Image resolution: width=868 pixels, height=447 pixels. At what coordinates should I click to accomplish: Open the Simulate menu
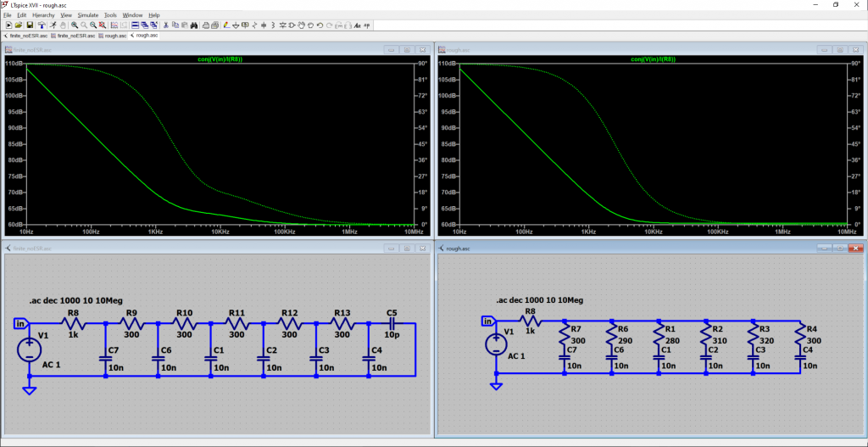coord(87,15)
